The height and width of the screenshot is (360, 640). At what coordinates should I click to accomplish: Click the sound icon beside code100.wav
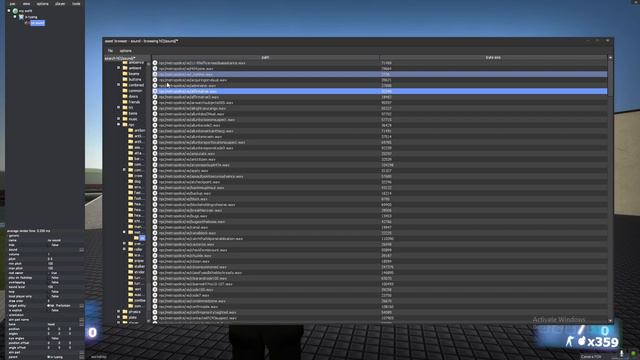tap(155, 290)
